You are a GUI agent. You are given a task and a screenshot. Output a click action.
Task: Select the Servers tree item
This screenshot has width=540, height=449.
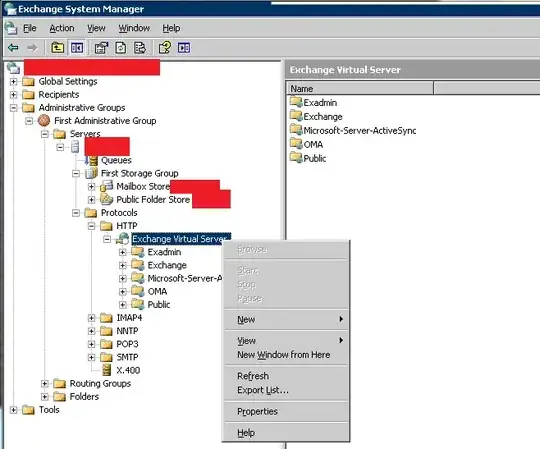[85, 134]
